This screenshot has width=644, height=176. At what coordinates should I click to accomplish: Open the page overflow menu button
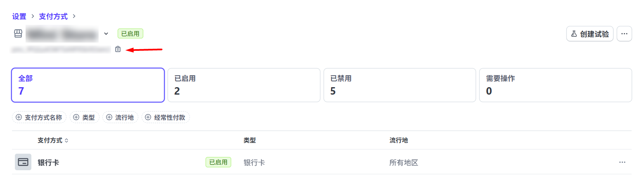click(624, 34)
